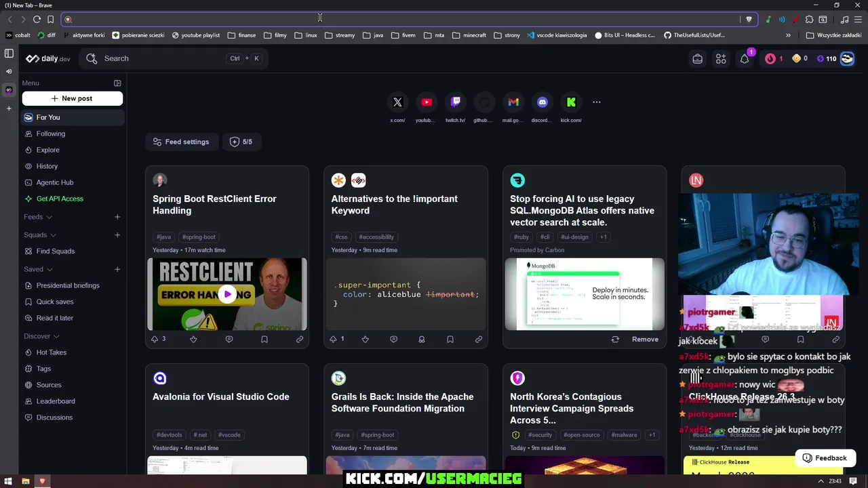Viewport: 868px width, 488px height.
Task: Copy link of Spring Boot RestClient post
Action: [x=300, y=339]
